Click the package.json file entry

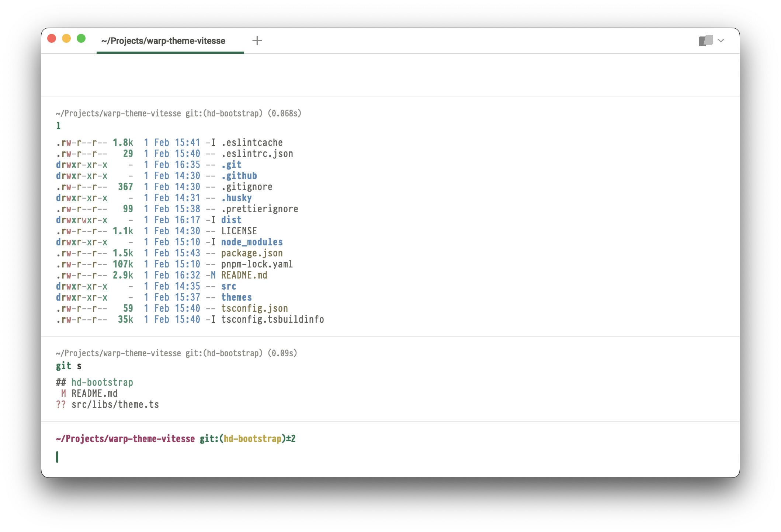click(x=252, y=253)
